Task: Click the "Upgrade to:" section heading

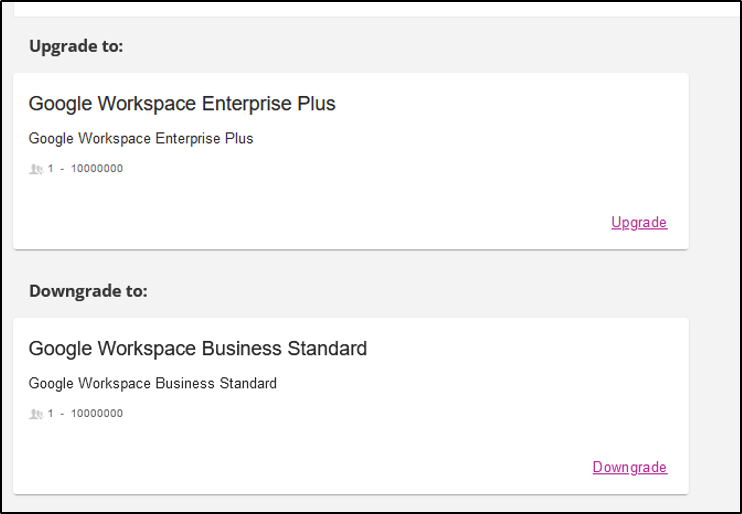Action: [76, 46]
